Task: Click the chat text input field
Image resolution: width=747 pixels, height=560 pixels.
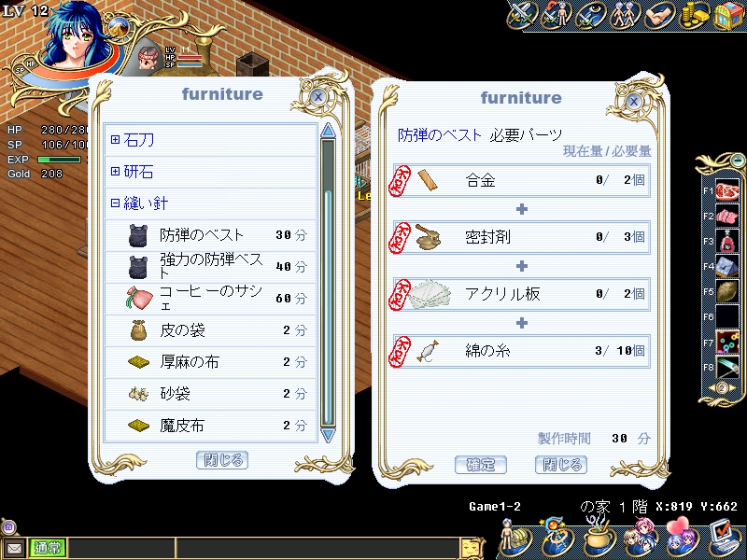Action: [x=318, y=548]
